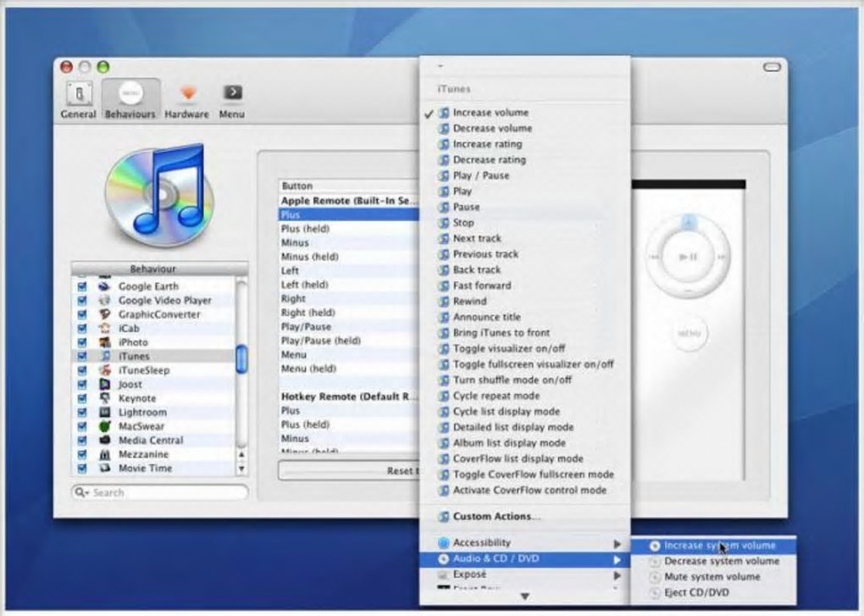Toggle the iTunes behaviour checkbox
This screenshot has width=864, height=616.
pos(82,356)
